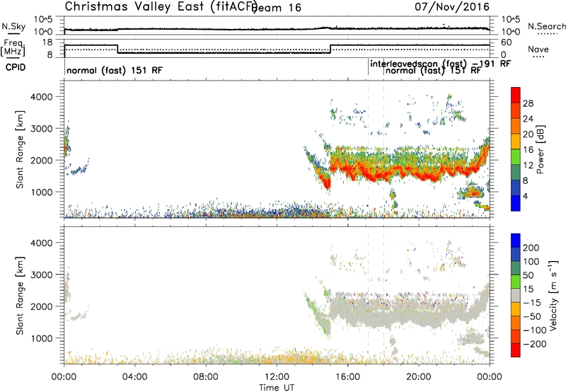Pick the red top segment of the Power colorbar
566x392 pixels.
(x=516, y=96)
